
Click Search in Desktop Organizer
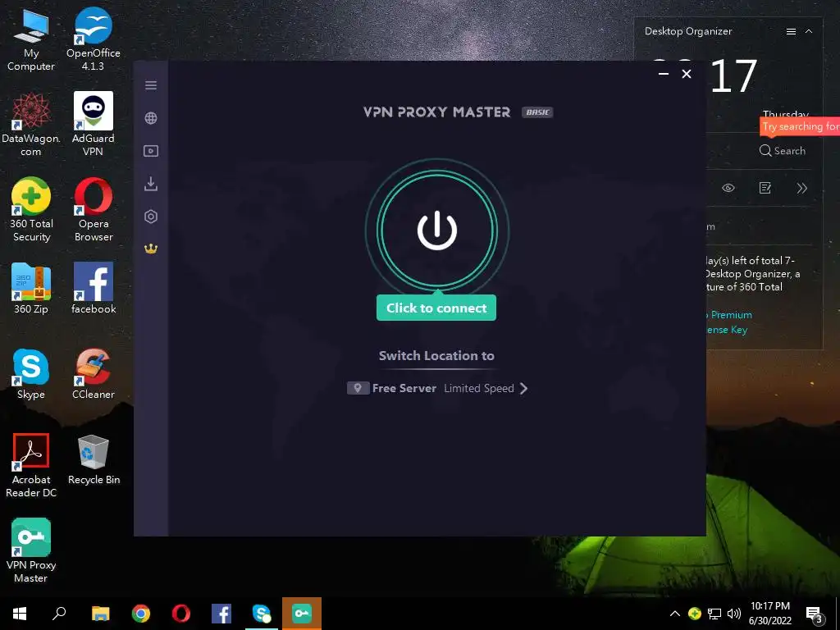(x=783, y=151)
